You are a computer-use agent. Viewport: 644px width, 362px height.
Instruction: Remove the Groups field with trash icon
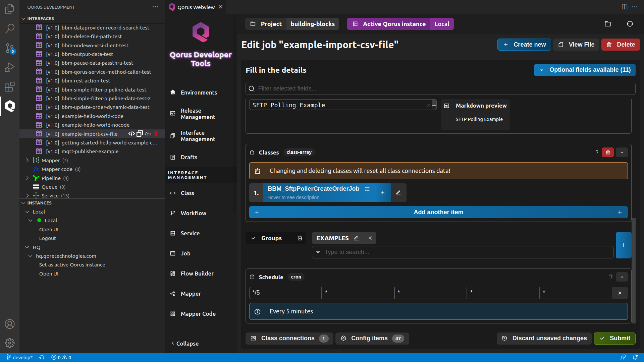tap(300, 238)
